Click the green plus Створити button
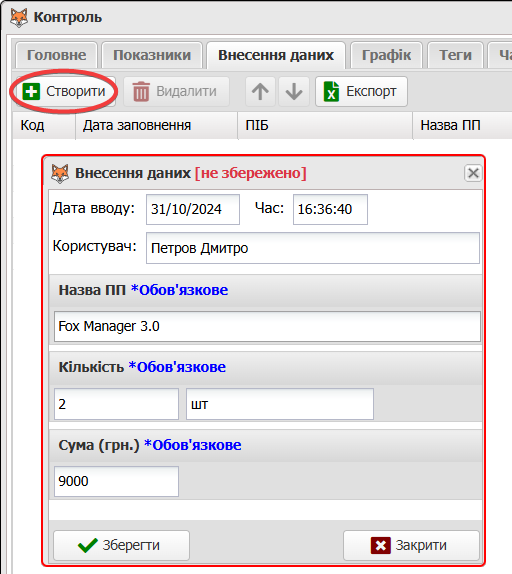The image size is (512, 574). (x=64, y=91)
